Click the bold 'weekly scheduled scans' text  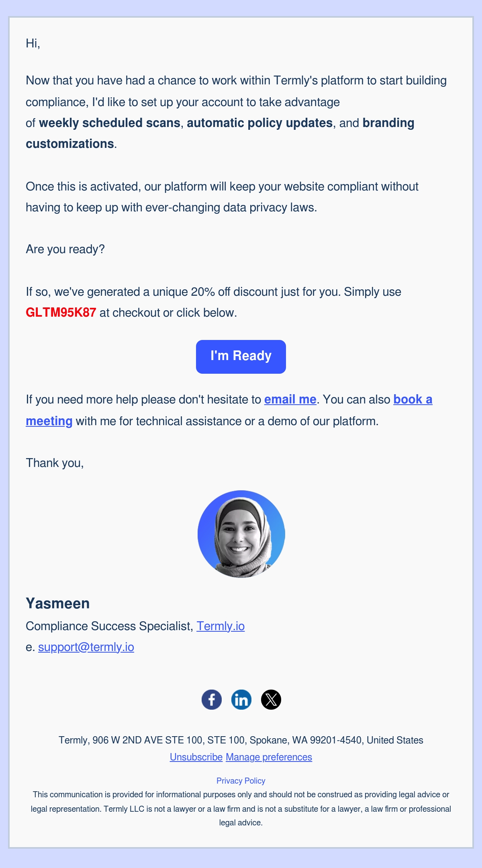110,123
